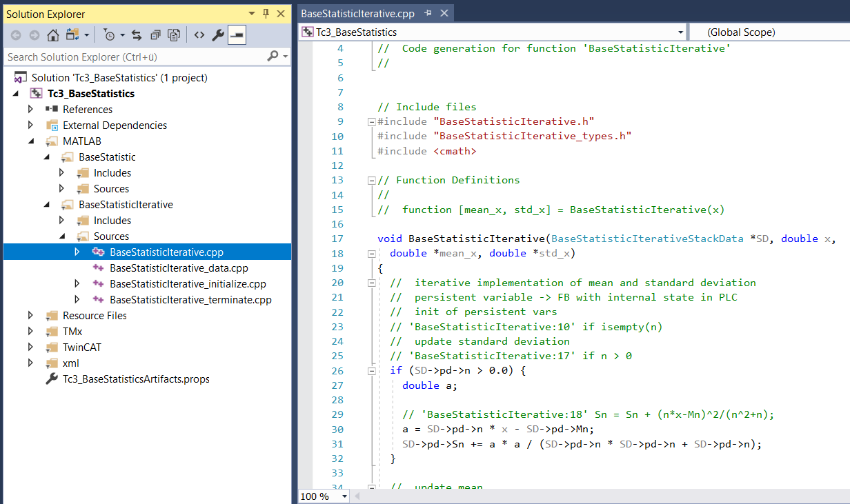Toggle Preview Selected Items in Solution Explorer
Viewport: 850px width, 504px height.
(x=235, y=34)
